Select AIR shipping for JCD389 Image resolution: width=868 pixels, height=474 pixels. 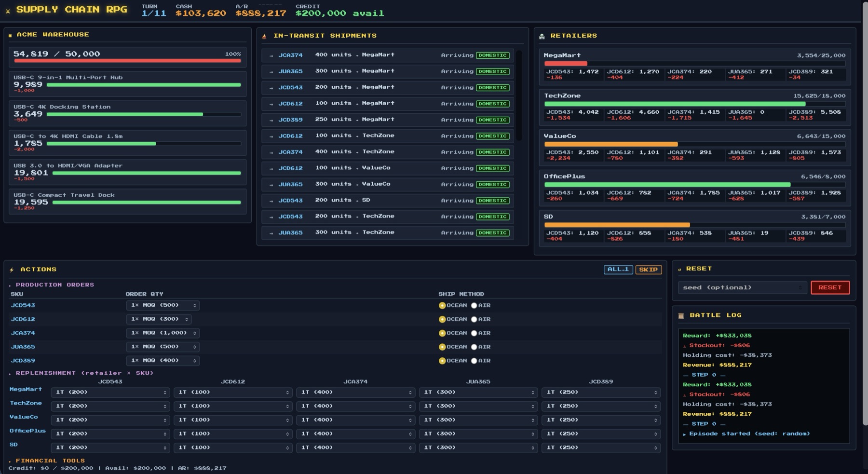(x=474, y=361)
